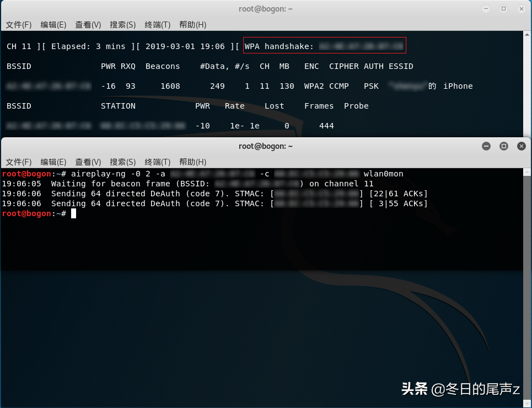Click "on channel 11" text
Image resolution: width=532 pixels, height=408 pixels.
pos(341,184)
